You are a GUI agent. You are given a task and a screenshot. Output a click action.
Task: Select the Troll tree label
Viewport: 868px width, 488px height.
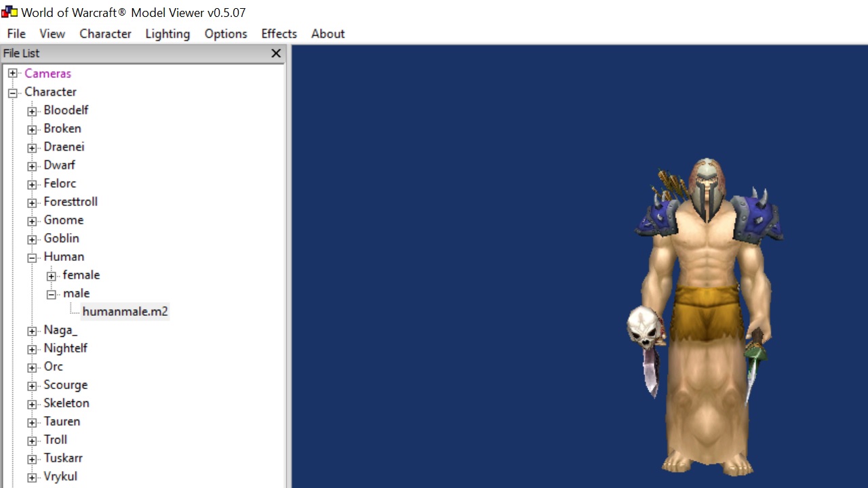coord(55,439)
